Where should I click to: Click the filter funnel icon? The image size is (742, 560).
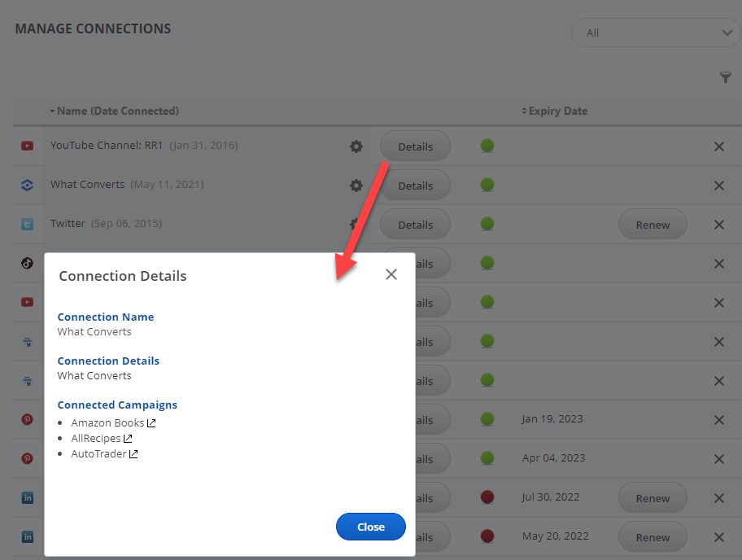pos(726,77)
